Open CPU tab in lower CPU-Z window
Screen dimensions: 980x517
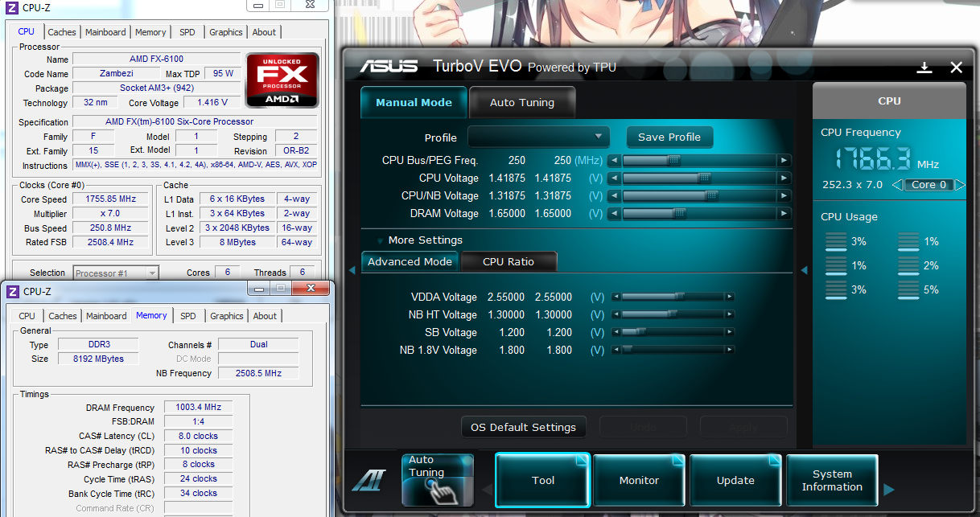(x=27, y=316)
